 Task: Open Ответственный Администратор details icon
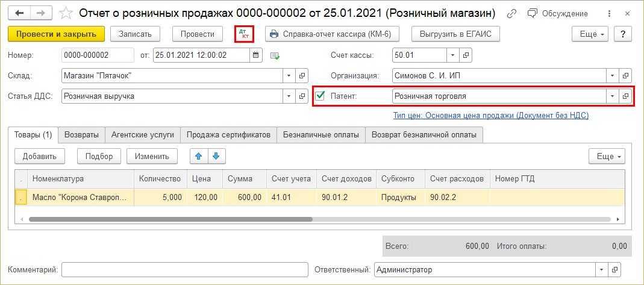point(615,270)
